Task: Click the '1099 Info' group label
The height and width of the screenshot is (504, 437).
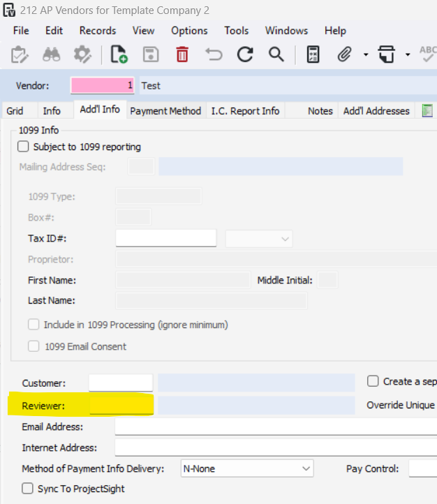Action: (x=38, y=130)
